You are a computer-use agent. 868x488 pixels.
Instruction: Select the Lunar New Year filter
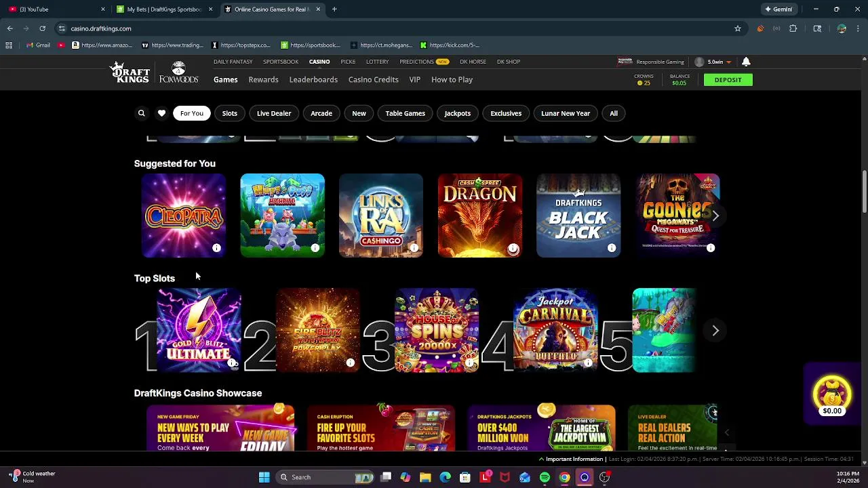coord(566,113)
